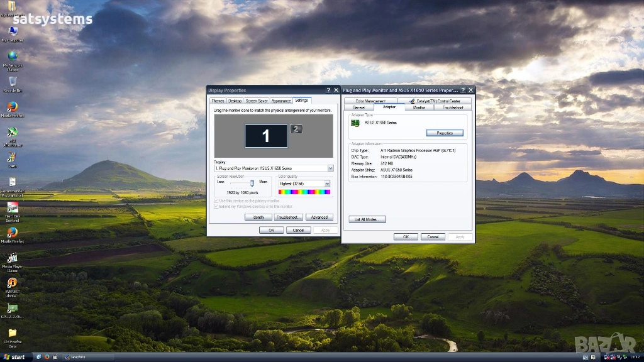Click the ASUS X1650 adapter card icon
Screen dimensions: 644x362
pyautogui.click(x=355, y=123)
